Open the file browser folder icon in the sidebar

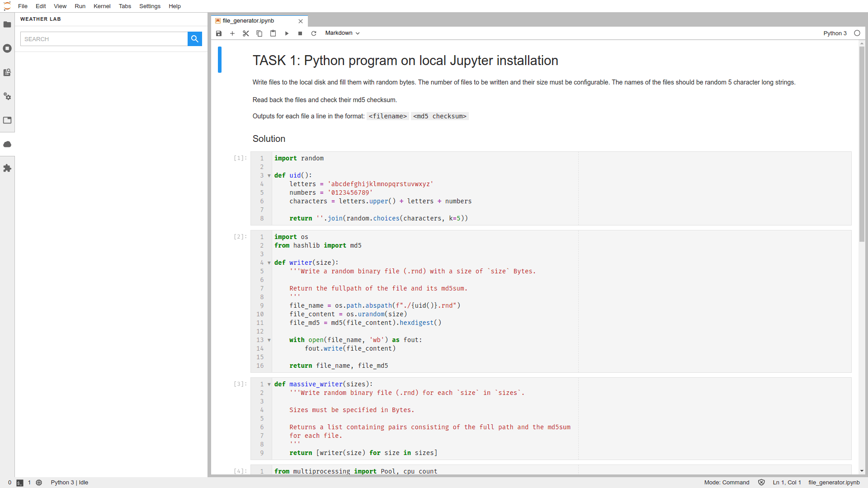pos(7,24)
